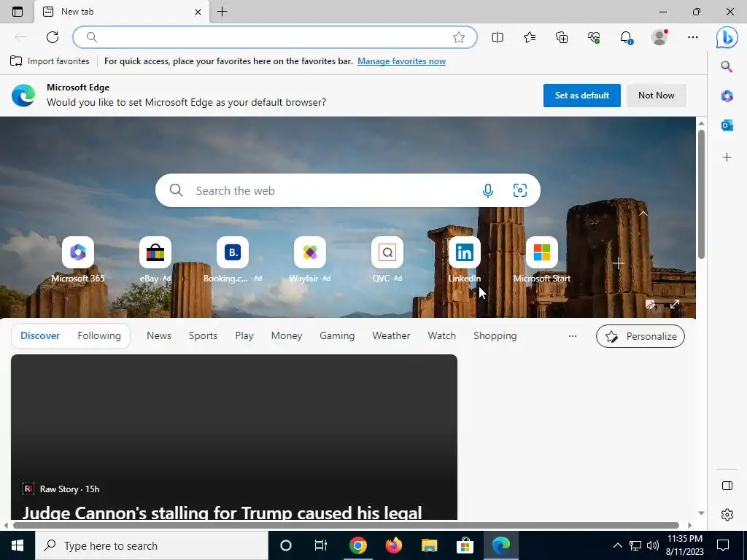Image resolution: width=747 pixels, height=560 pixels.
Task: Open the tab actions menu icon
Action: point(18,12)
